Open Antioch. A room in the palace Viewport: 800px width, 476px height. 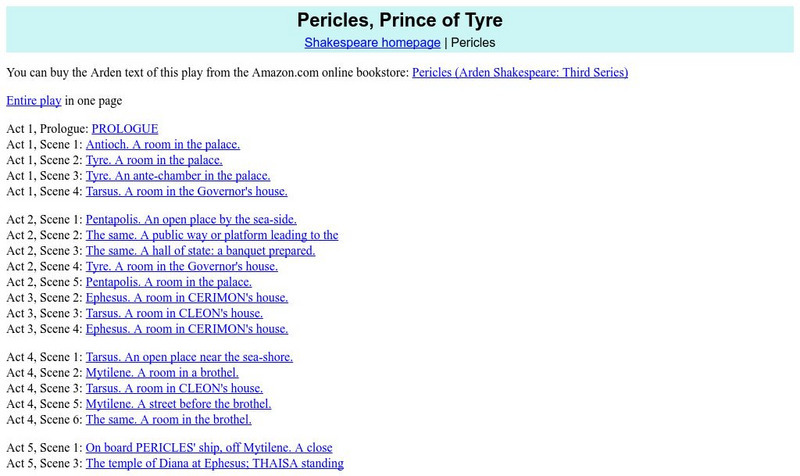tap(163, 144)
